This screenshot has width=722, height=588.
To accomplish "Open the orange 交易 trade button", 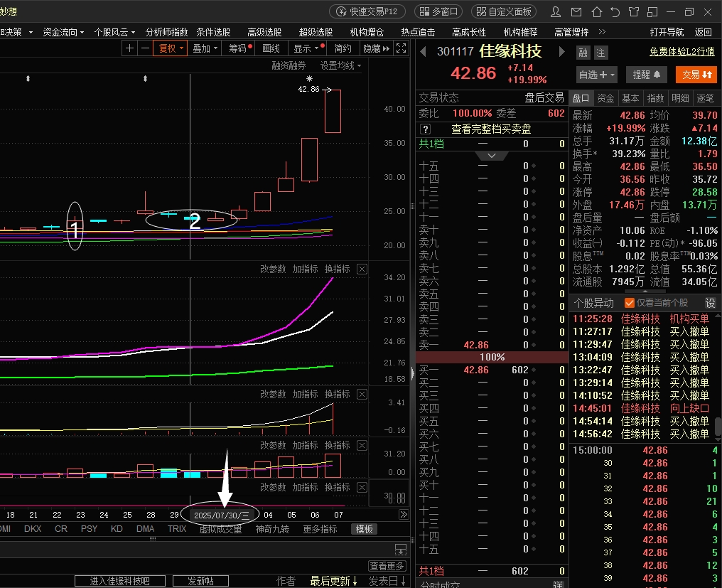I will (x=696, y=75).
